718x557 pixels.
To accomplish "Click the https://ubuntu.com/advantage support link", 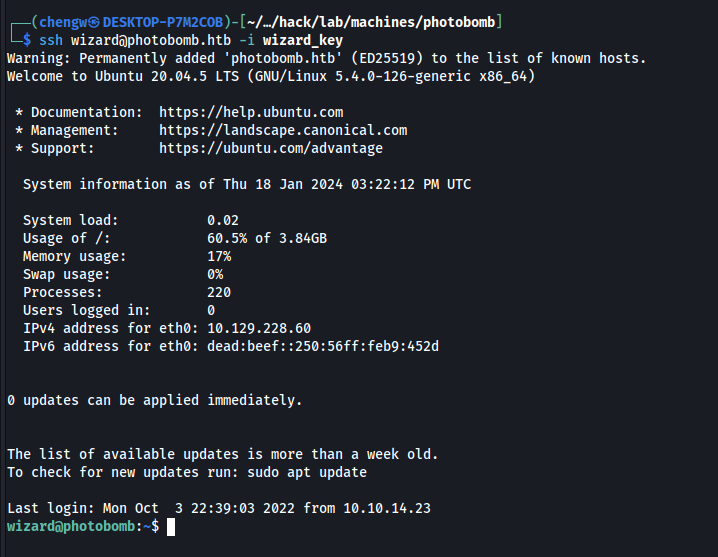I will coord(271,148).
